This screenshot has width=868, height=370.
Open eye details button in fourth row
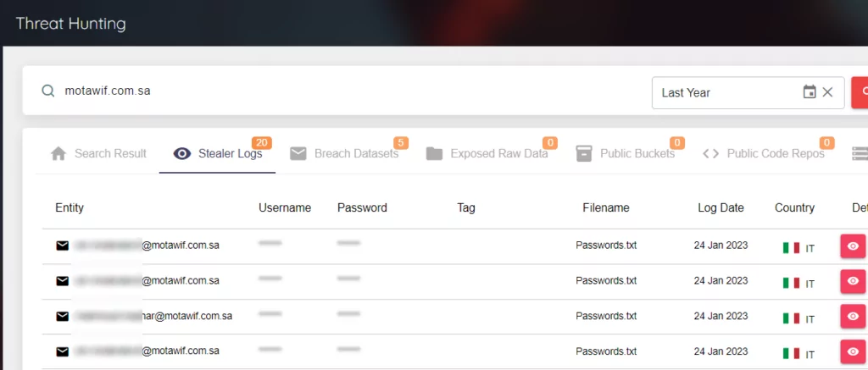pos(853,351)
